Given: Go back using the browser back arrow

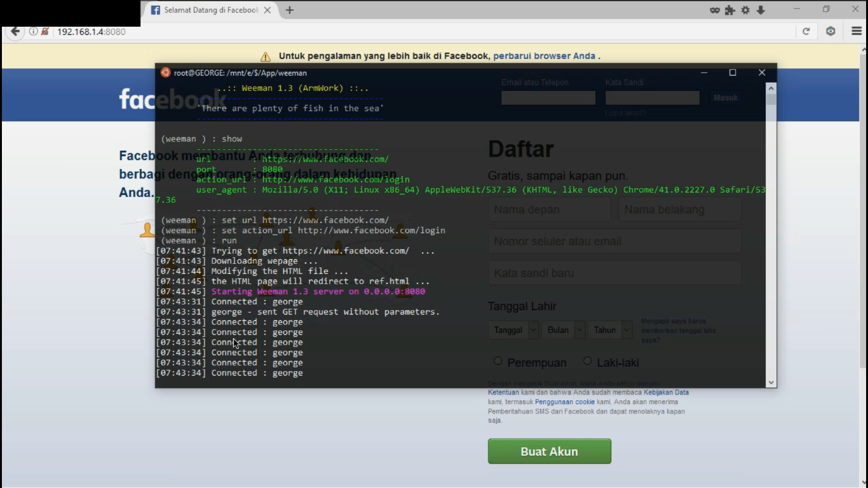Looking at the screenshot, I should pos(15,31).
